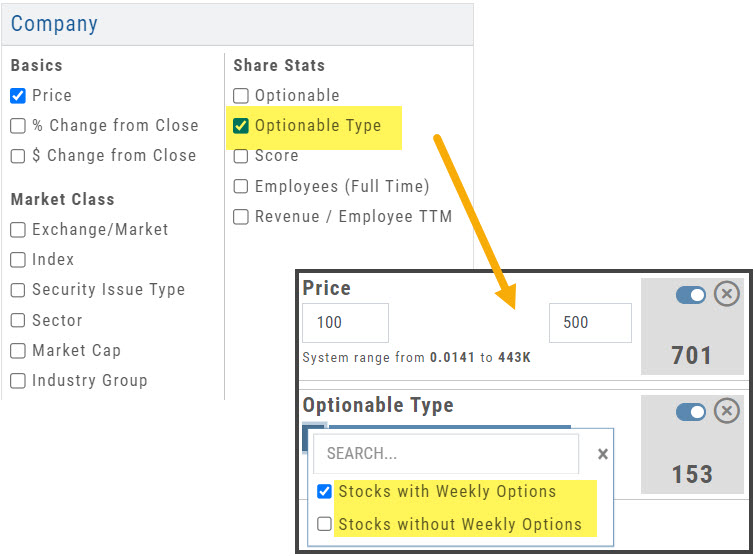Clear the search box with x icon
Screen dimensions: 755x556
603,454
